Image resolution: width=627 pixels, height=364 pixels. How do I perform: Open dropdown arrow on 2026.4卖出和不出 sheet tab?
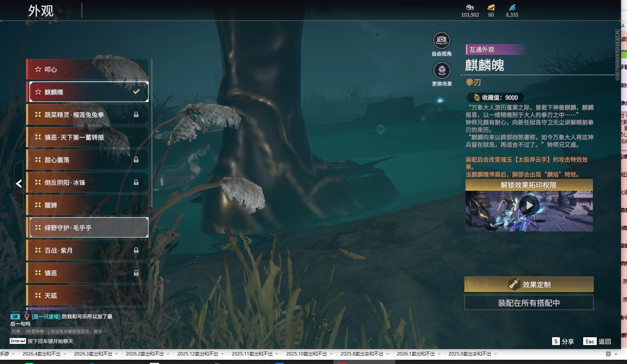65,354
